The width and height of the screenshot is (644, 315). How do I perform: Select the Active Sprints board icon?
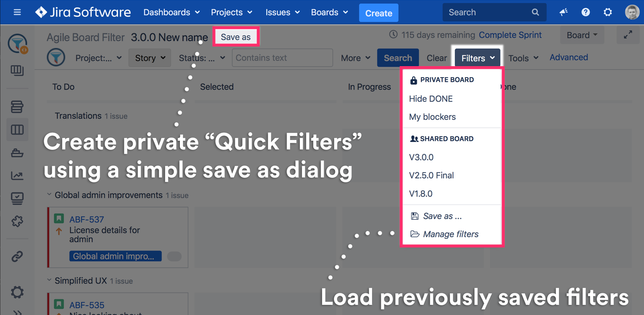pyautogui.click(x=17, y=129)
